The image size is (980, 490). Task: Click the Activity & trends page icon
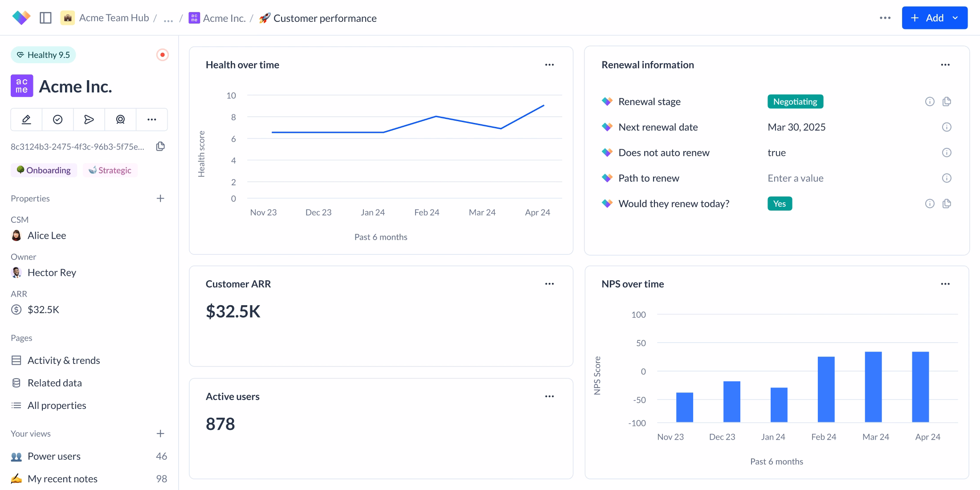(x=16, y=360)
